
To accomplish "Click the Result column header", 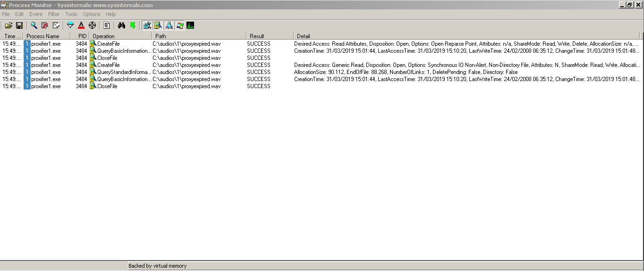I will tap(270, 36).
